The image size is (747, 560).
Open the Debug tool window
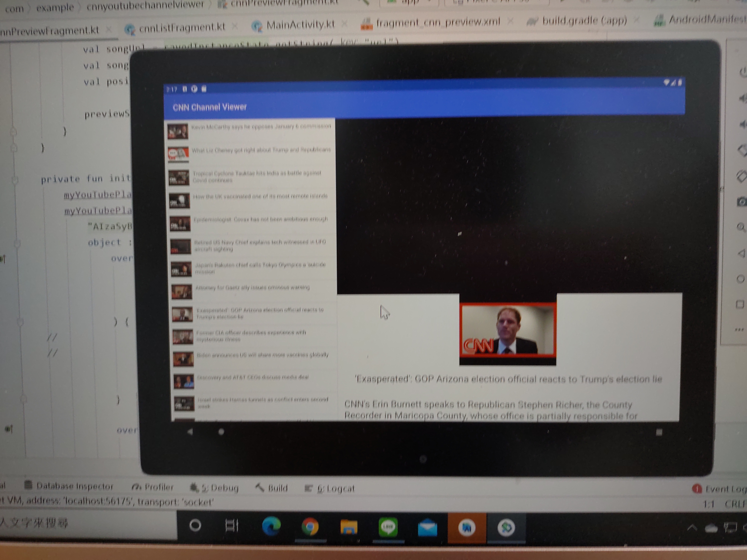pos(214,487)
